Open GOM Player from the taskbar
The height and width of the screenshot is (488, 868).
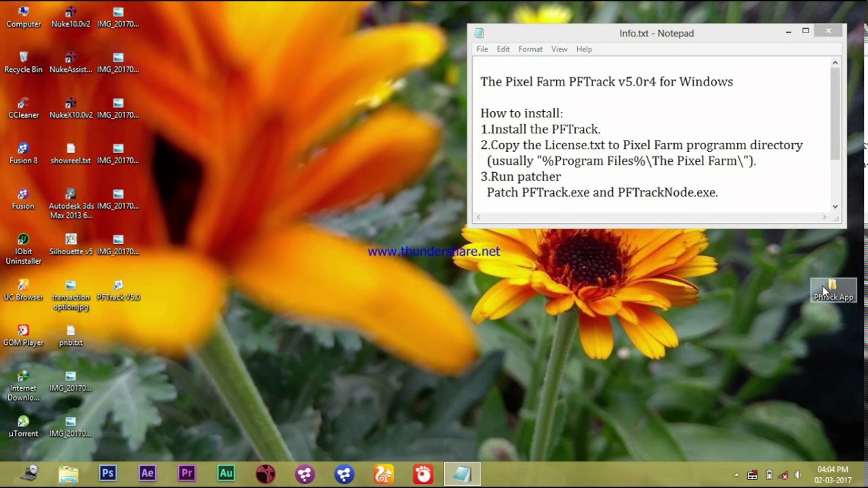click(423, 474)
